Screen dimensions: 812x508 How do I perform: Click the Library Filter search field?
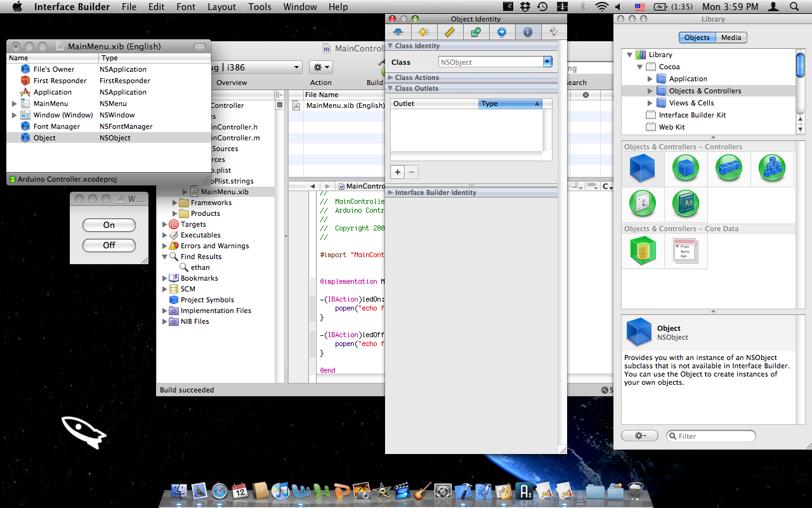click(711, 436)
